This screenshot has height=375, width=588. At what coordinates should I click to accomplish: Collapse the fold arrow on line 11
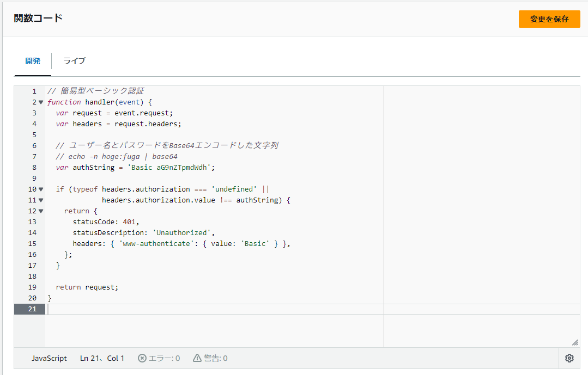click(40, 200)
